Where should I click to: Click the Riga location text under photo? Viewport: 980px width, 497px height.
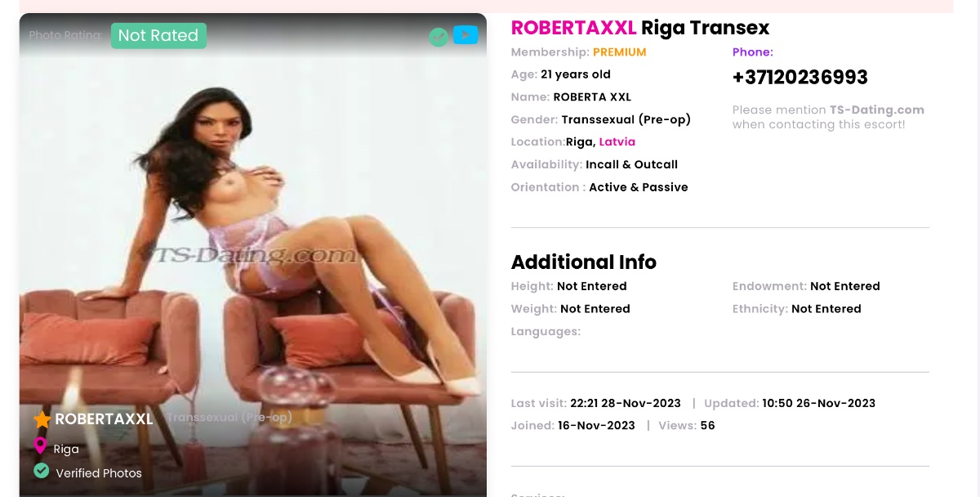click(x=66, y=449)
